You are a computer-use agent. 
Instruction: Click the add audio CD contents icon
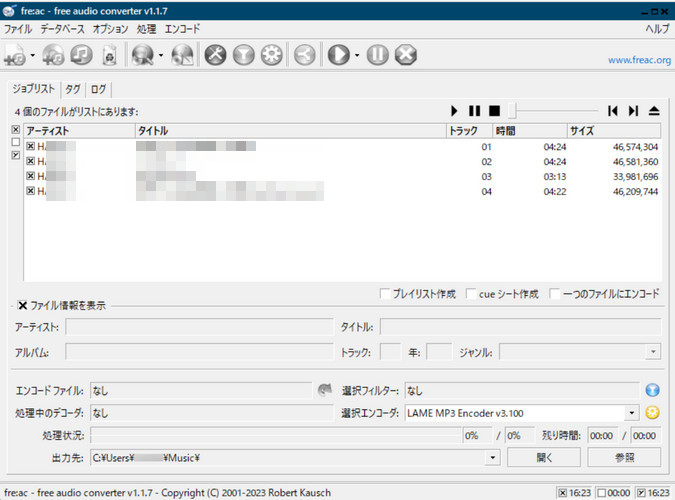pyautogui.click(x=53, y=55)
